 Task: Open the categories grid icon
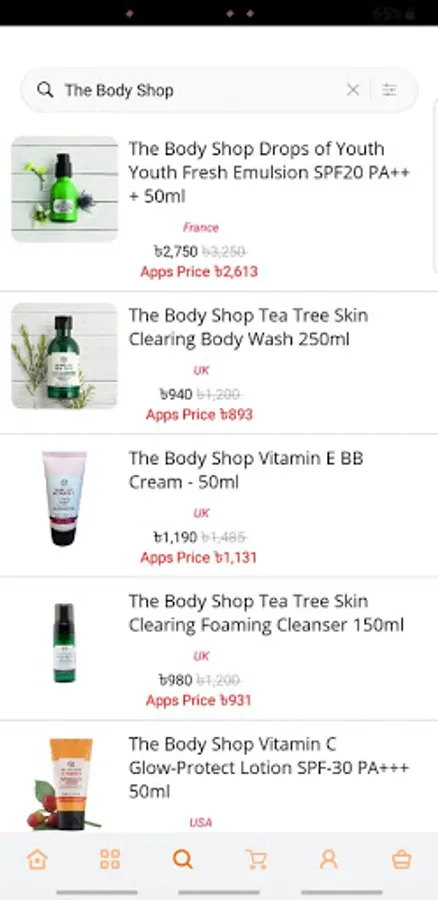(x=110, y=859)
